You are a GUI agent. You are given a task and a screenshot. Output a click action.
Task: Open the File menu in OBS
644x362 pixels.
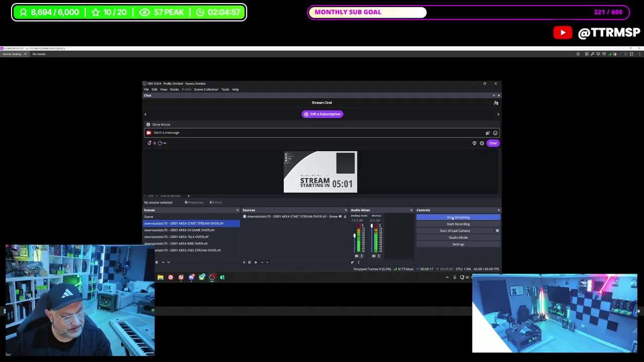tap(146, 89)
